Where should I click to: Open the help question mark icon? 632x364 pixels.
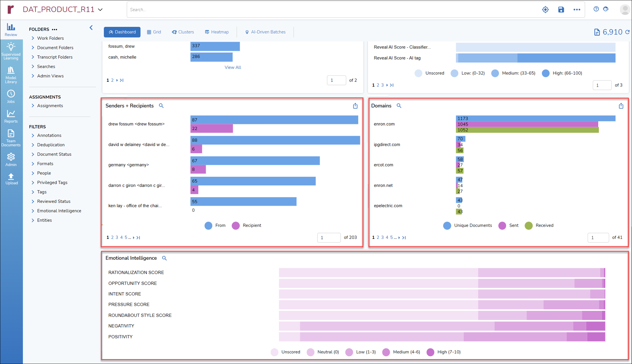pos(596,9)
